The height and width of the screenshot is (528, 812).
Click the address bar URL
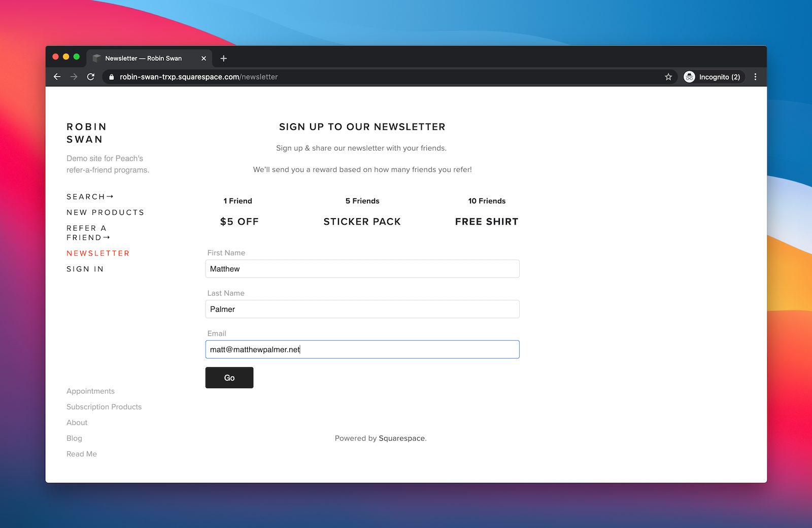click(x=199, y=77)
